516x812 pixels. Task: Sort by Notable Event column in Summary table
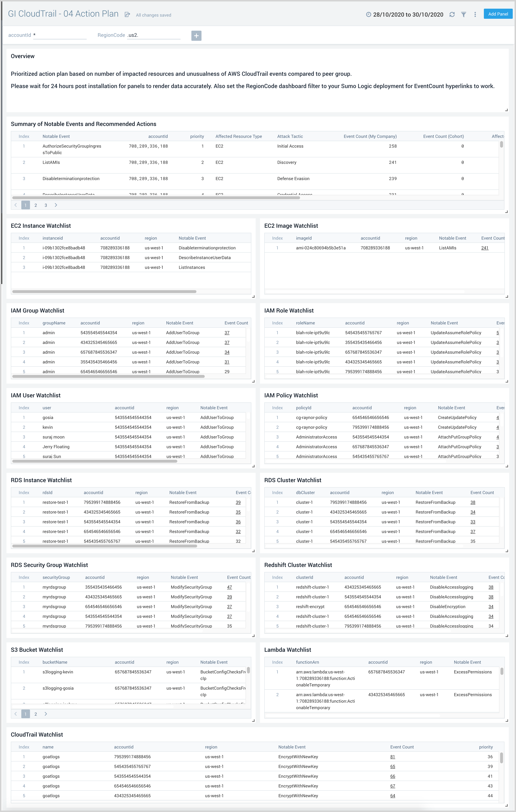56,136
